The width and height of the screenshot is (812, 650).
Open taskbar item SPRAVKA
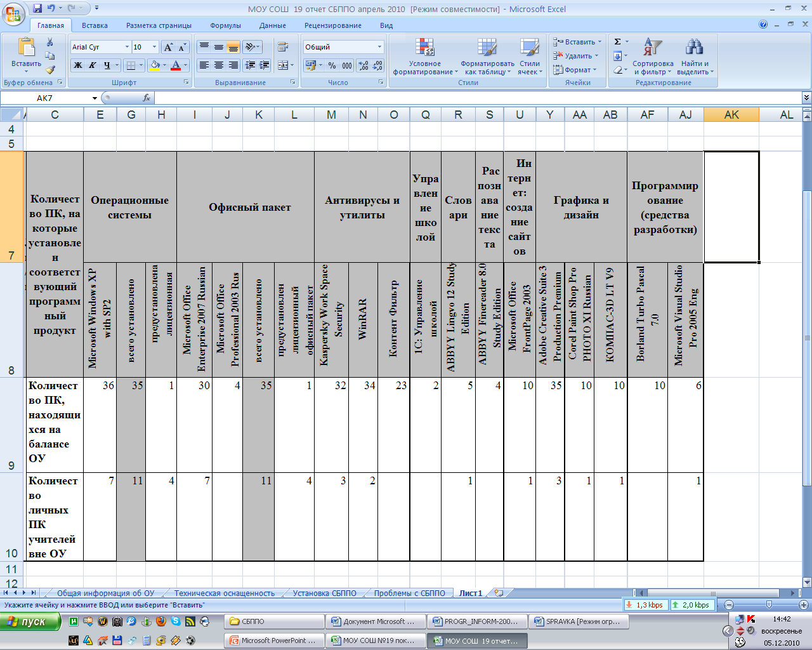579,621
